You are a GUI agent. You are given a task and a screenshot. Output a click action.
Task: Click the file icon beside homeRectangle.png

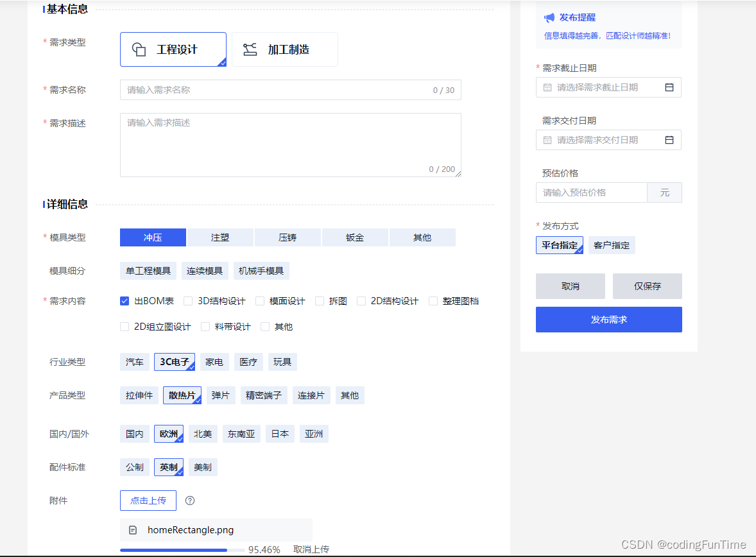pyautogui.click(x=133, y=530)
